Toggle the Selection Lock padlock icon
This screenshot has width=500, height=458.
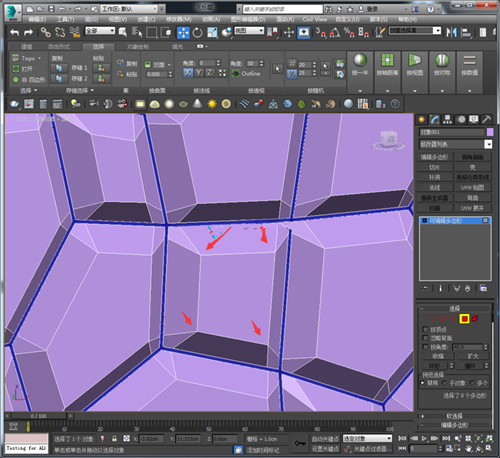114,439
